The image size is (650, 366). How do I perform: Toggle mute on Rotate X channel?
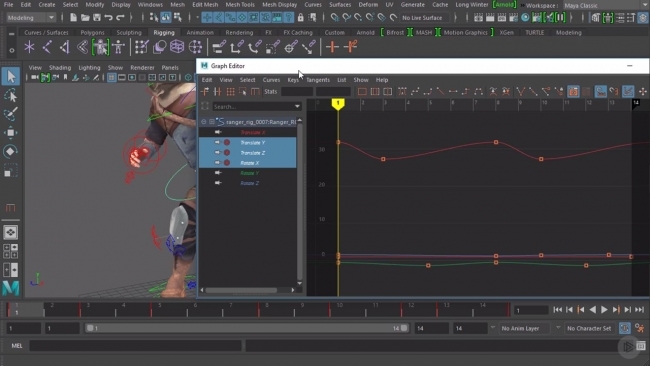tap(227, 163)
